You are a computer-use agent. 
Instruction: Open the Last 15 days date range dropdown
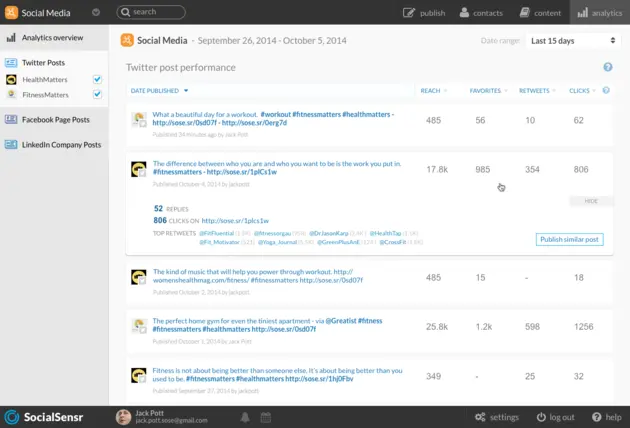coord(573,41)
